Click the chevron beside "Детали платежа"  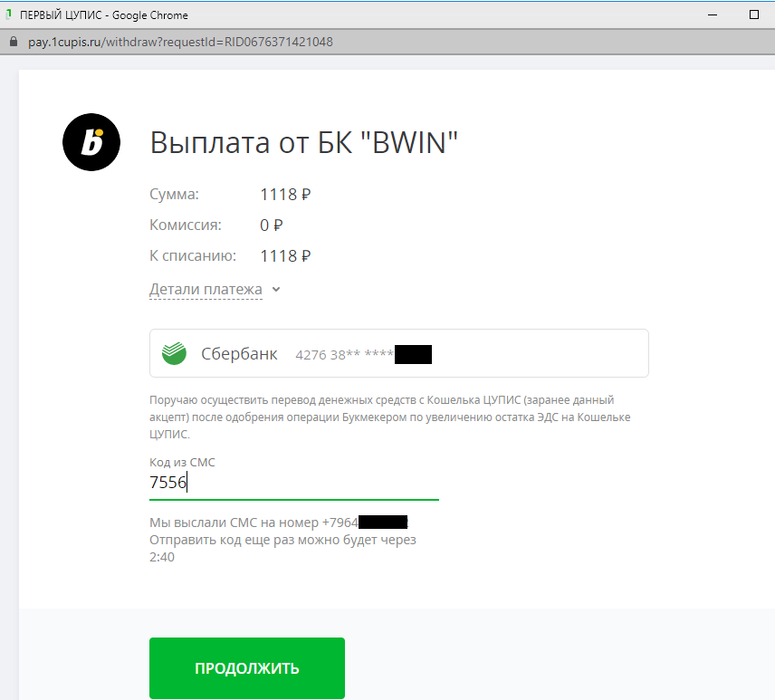tap(276, 290)
